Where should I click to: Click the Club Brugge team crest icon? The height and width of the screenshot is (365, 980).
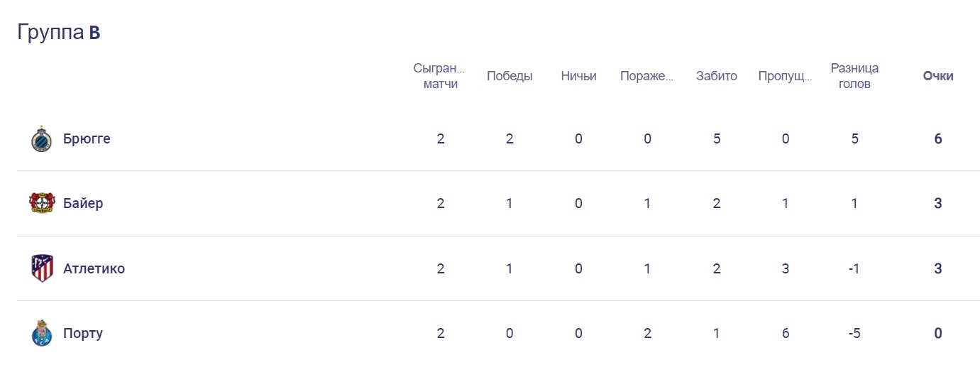pyautogui.click(x=42, y=138)
